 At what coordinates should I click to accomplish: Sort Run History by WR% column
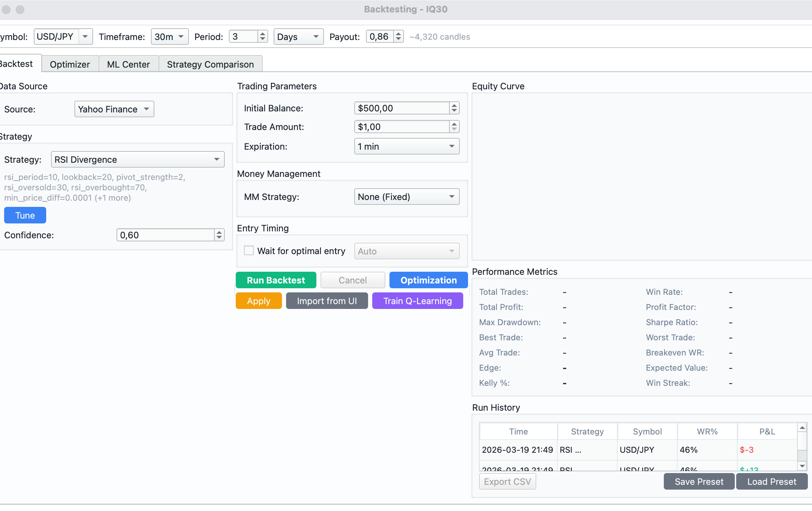point(707,432)
